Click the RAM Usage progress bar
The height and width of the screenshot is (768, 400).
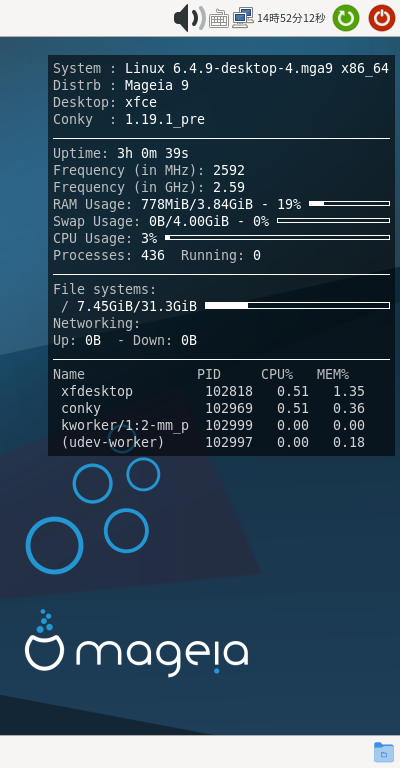[349, 203]
